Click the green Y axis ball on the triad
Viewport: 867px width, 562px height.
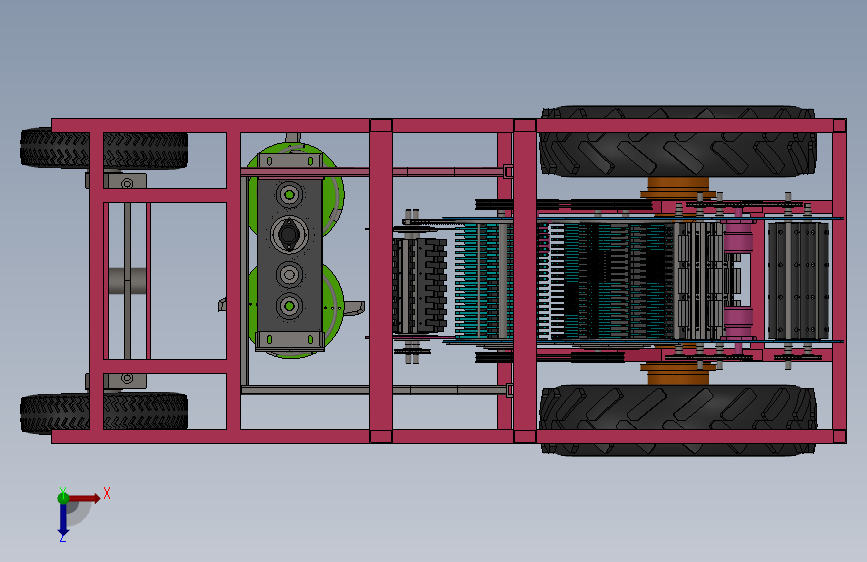tap(63, 498)
